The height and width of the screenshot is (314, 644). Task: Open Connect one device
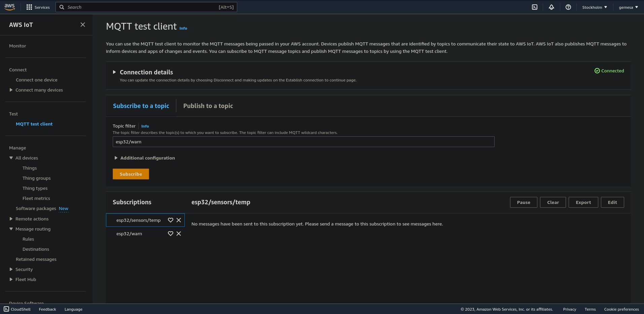point(37,80)
